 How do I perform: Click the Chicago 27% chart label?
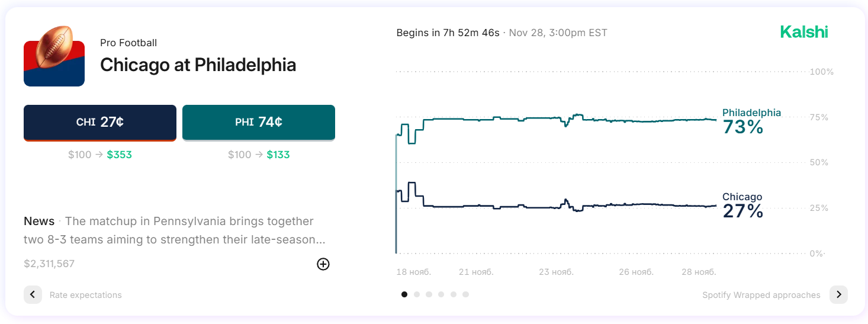click(742, 206)
